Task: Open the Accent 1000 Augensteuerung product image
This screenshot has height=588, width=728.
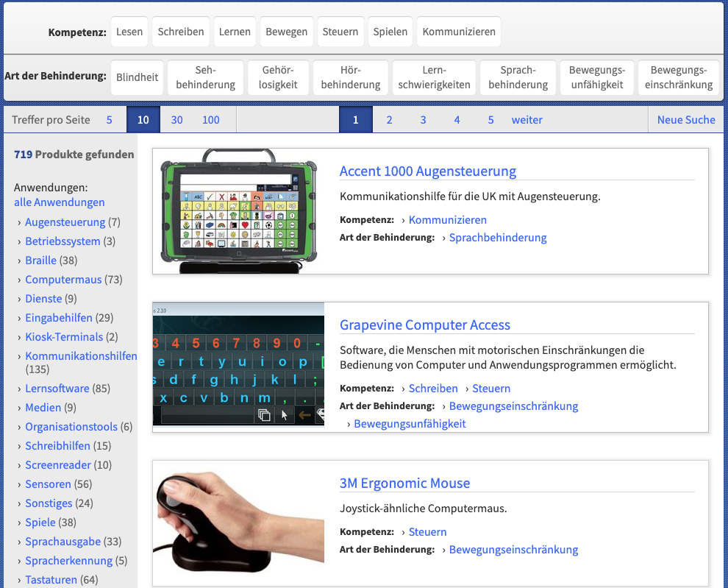Action: (x=238, y=211)
